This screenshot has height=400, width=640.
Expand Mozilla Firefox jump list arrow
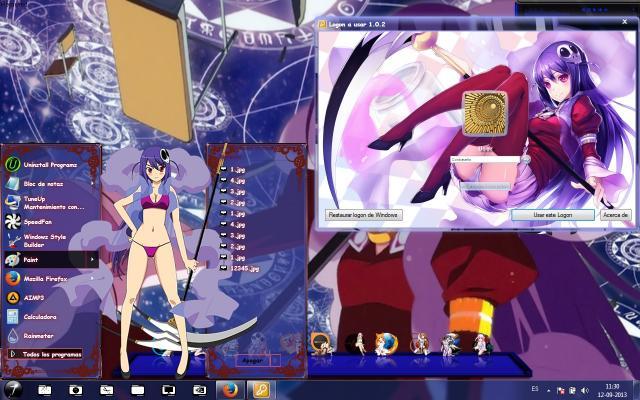point(92,279)
